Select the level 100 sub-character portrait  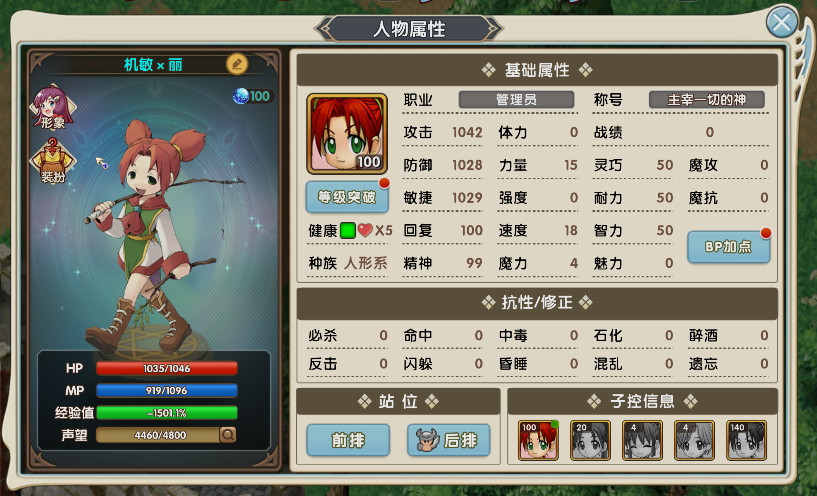pos(538,441)
